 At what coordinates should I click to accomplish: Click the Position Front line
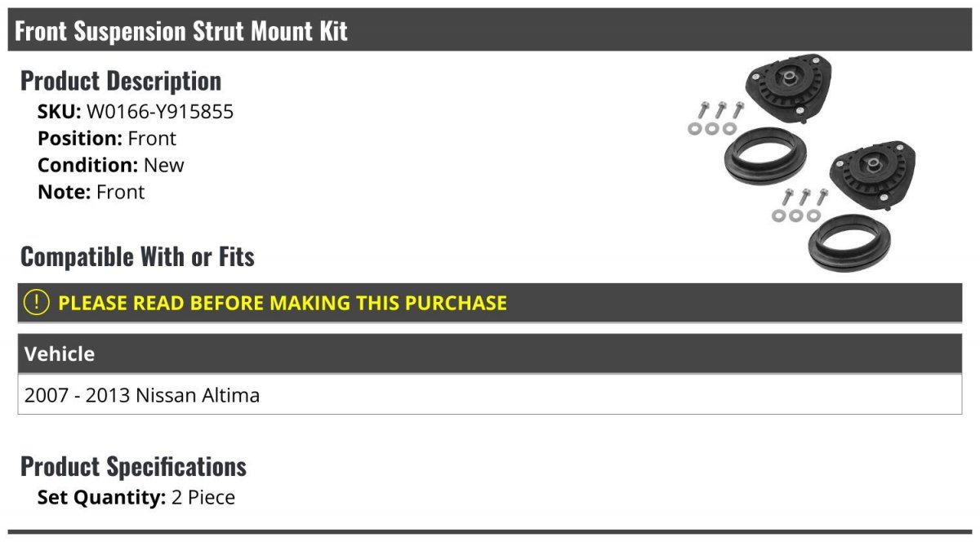click(x=107, y=138)
